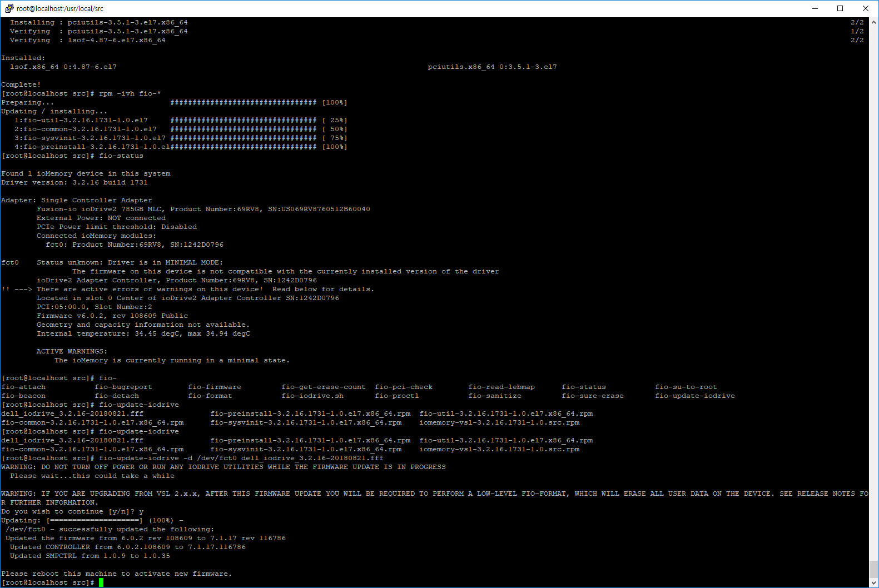Click 'fio-format' in the completion list
This screenshot has width=879, height=588.
[x=210, y=396]
